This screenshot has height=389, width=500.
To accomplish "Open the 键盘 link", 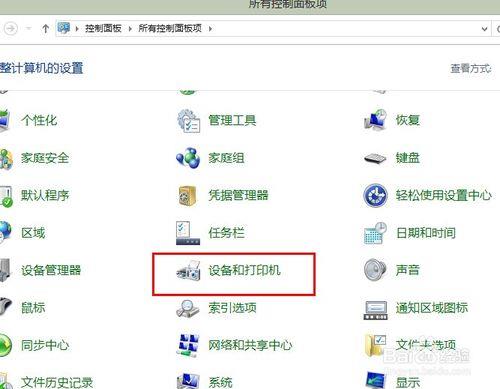I will point(407,158).
